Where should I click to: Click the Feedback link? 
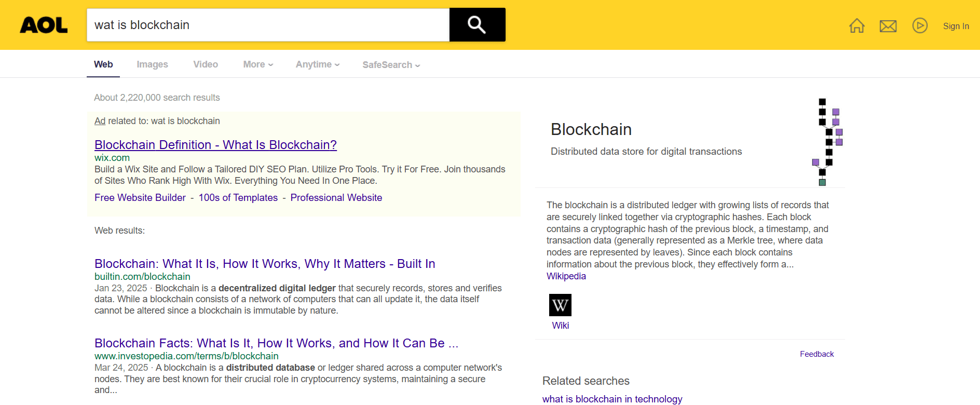(816, 354)
